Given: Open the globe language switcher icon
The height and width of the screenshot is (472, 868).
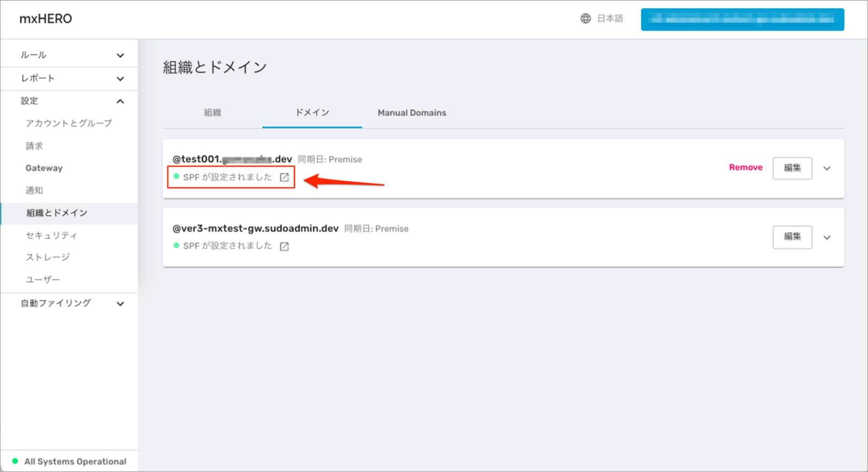Looking at the screenshot, I should [x=585, y=19].
